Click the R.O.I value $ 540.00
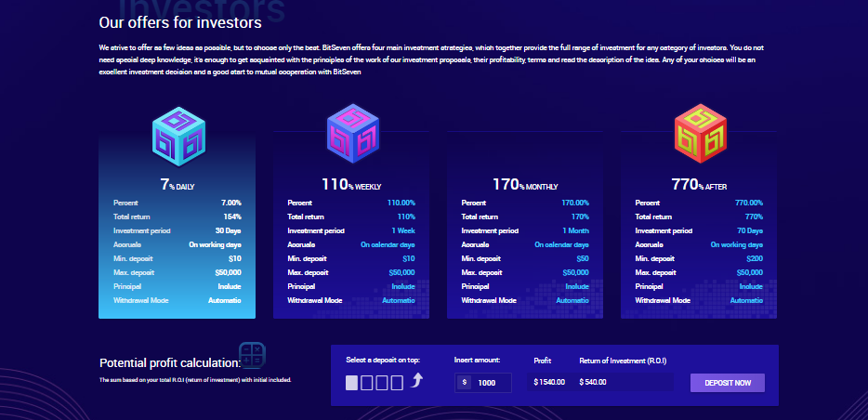The width and height of the screenshot is (868, 420). tap(593, 382)
